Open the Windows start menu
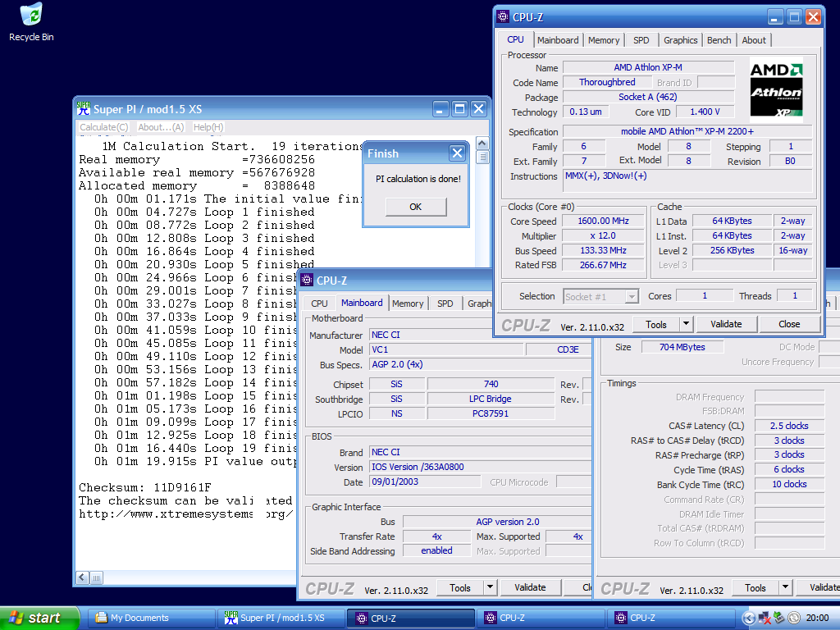The width and height of the screenshot is (840, 630). (x=39, y=618)
